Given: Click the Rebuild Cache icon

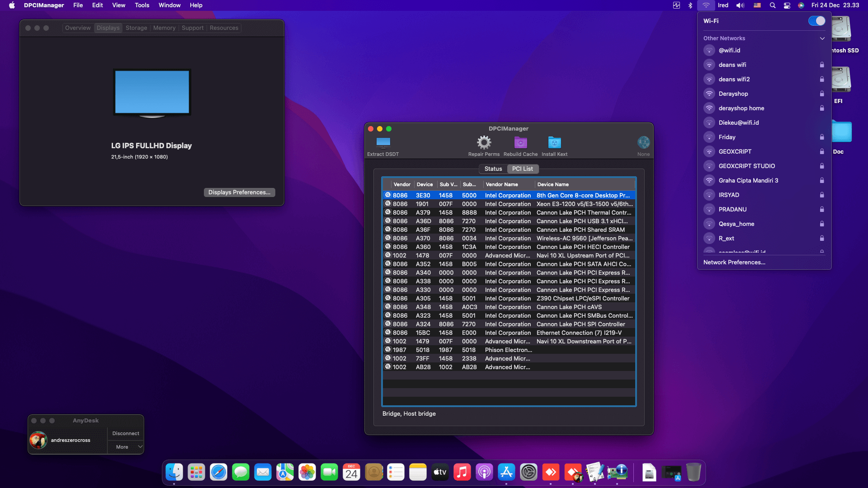Looking at the screenshot, I should (521, 143).
